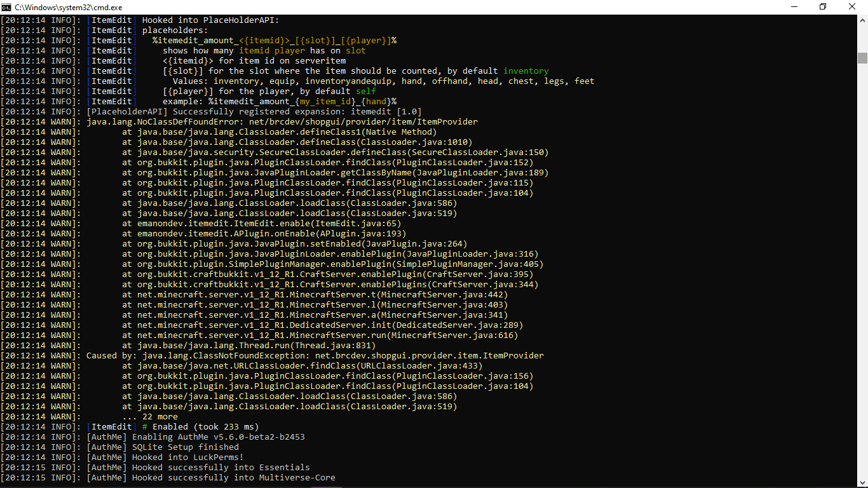Click the "URLClassLoader.java:433" stack frame

tap(302, 365)
